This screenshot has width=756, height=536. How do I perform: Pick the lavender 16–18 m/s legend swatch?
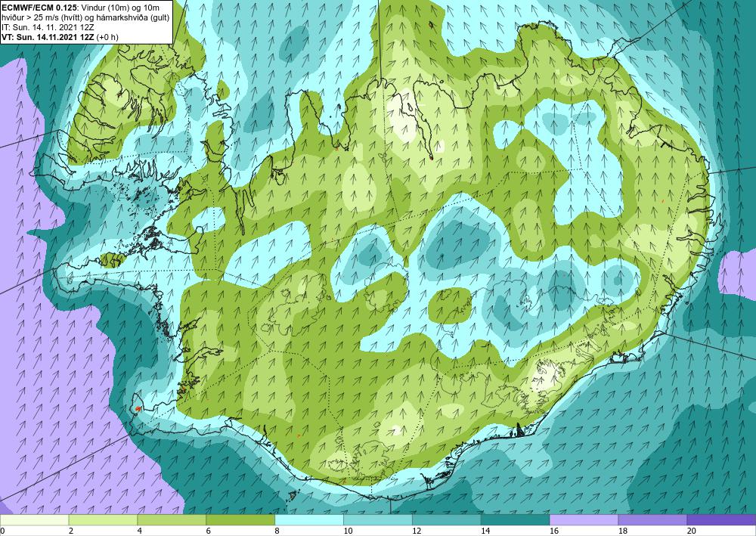[x=584, y=519]
